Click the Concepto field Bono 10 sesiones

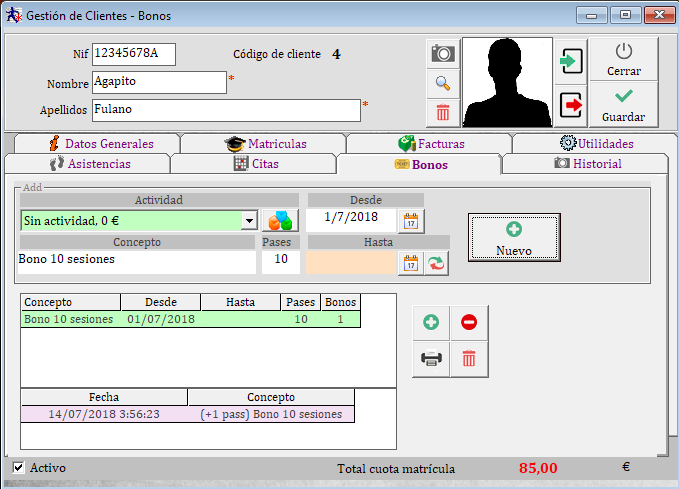click(137, 262)
